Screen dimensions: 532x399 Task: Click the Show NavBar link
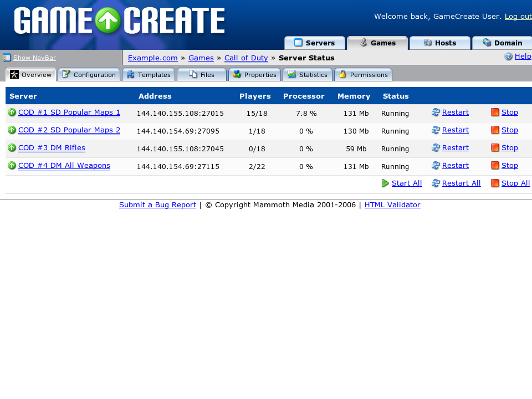click(x=34, y=58)
